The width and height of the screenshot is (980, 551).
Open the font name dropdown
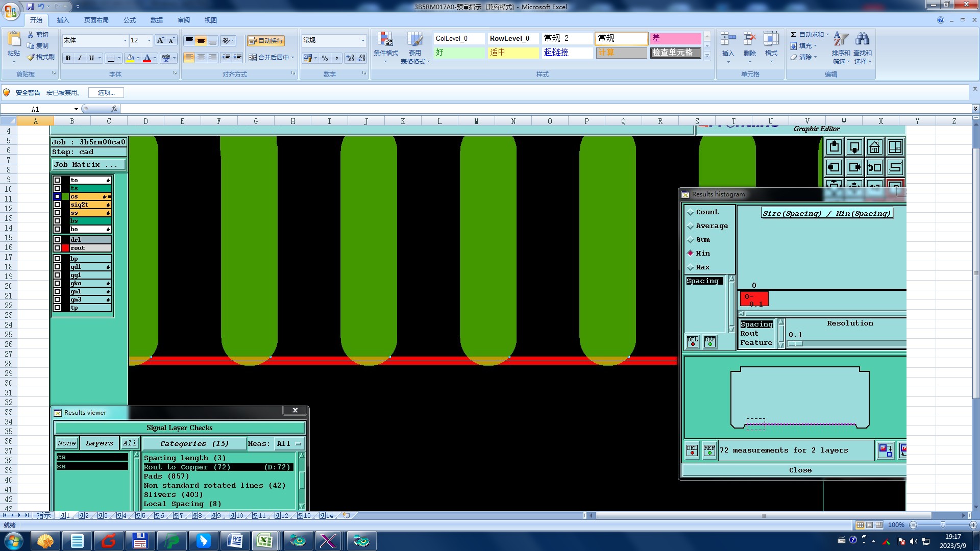coord(125,40)
